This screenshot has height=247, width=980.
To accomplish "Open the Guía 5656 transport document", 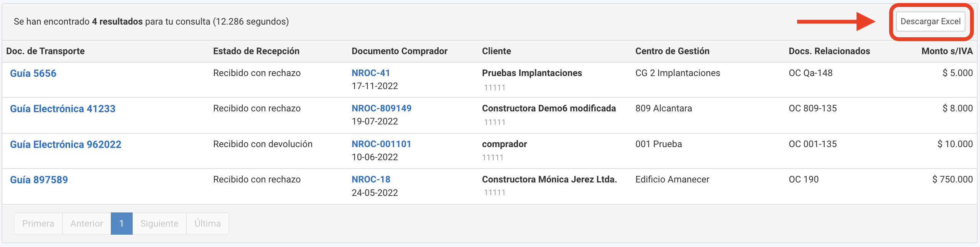I will point(33,73).
